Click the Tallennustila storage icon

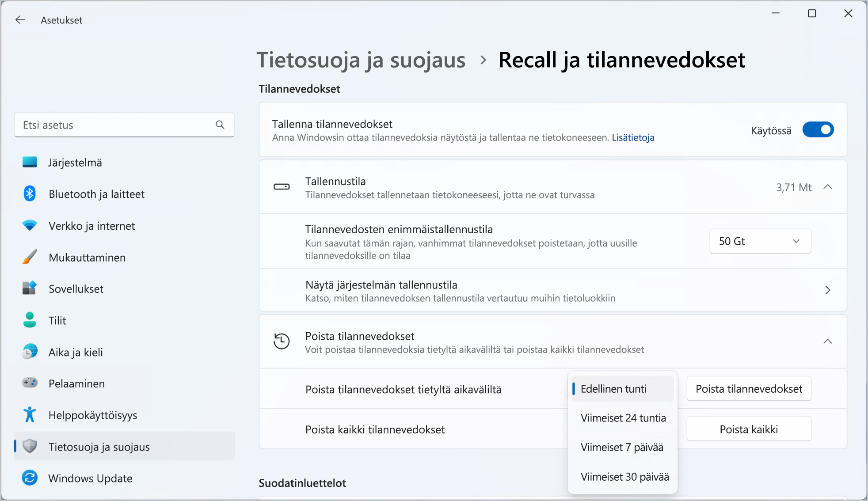click(x=281, y=187)
